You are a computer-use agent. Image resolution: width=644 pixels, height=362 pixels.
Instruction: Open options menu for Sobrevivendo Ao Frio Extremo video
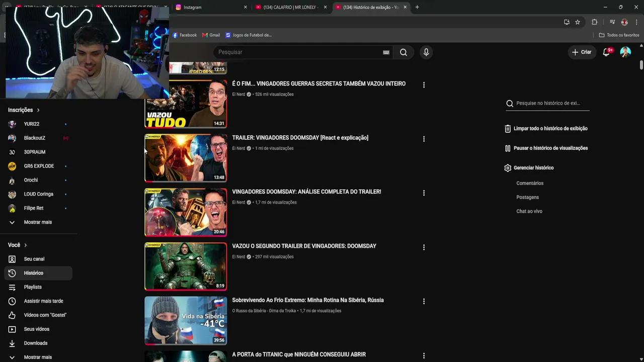424,301
